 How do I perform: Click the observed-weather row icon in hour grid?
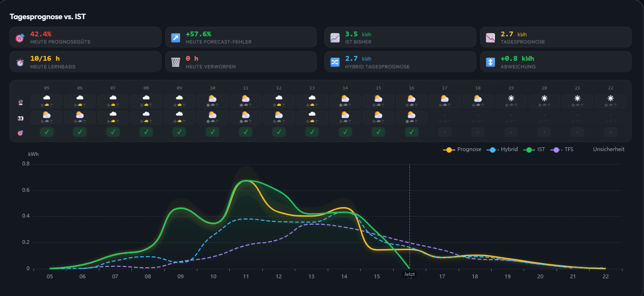[20, 118]
